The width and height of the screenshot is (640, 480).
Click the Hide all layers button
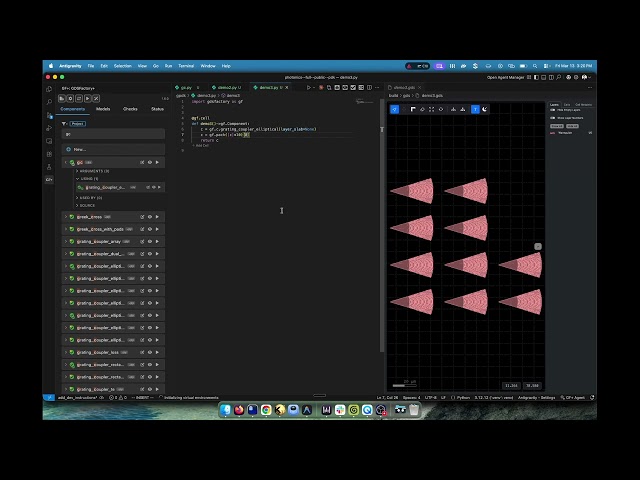(x=572, y=126)
